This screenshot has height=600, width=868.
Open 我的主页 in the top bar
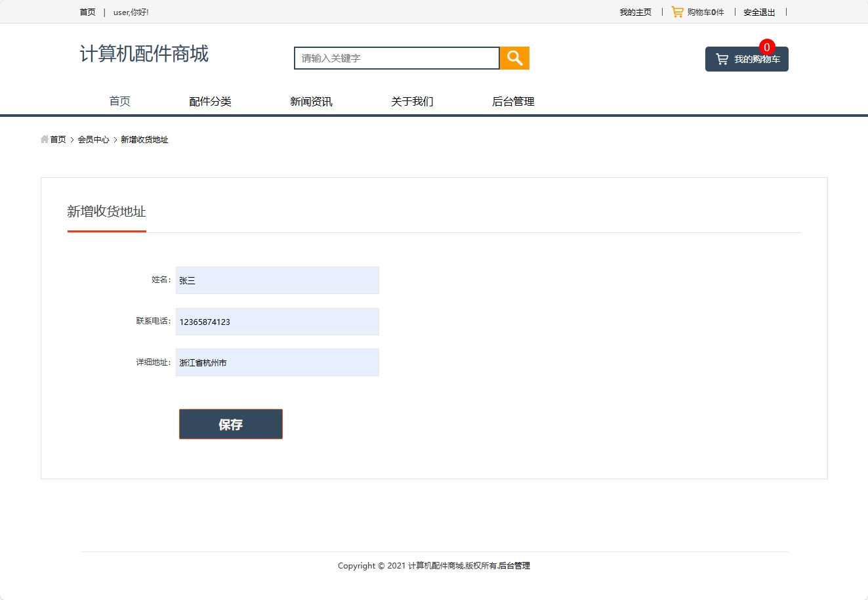click(634, 11)
